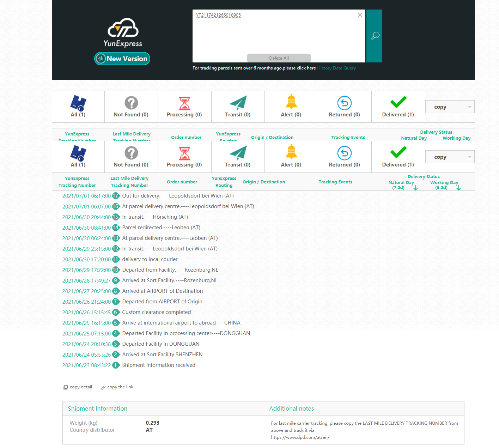Clear the tracking number with the X icon

click(360, 15)
